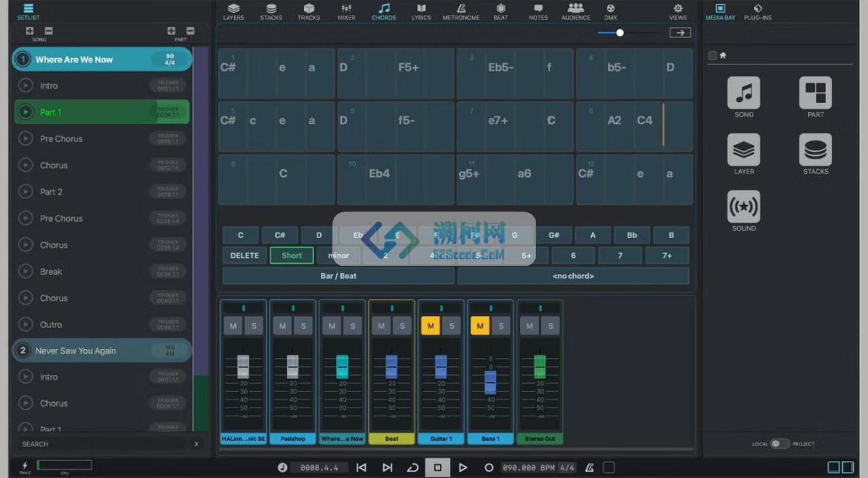
Task: Toggle the checkbox beside transport metronome
Action: tap(609, 467)
